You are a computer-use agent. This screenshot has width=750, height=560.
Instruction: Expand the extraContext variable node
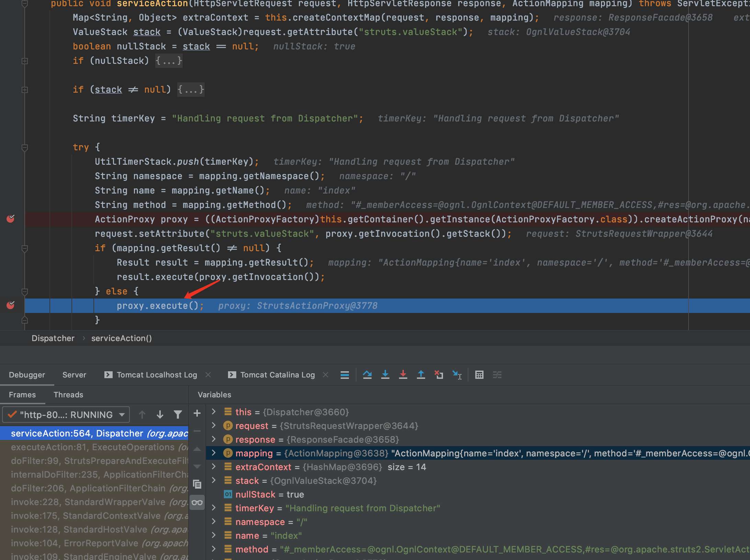tap(214, 466)
